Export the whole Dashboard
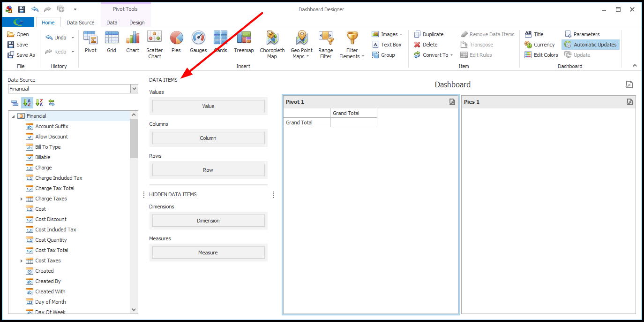 click(x=629, y=84)
